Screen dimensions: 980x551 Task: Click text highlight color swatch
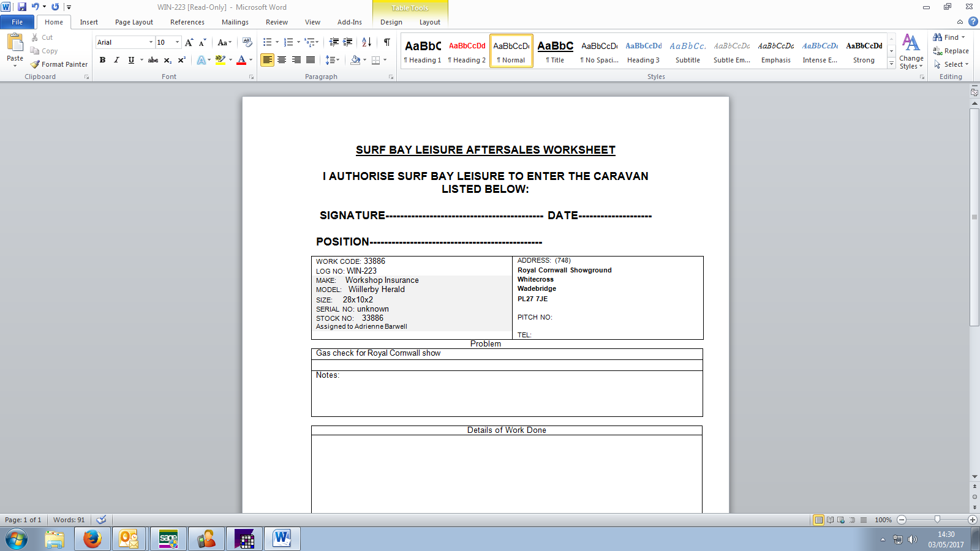tap(221, 60)
